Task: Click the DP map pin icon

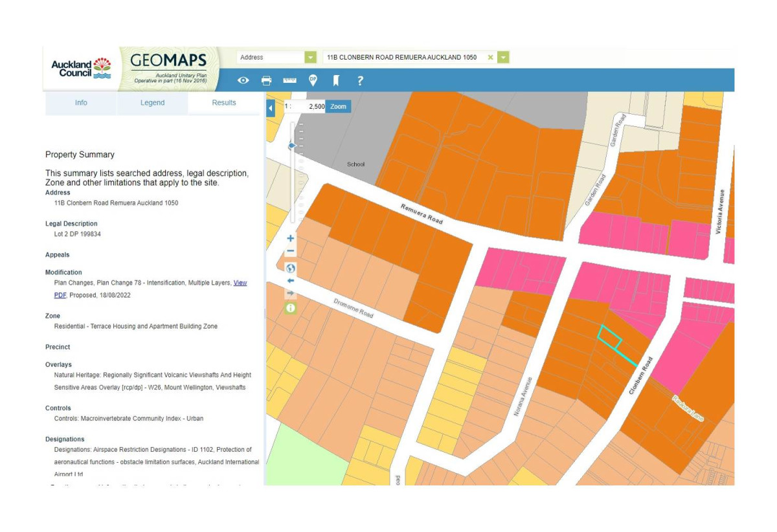Action: pos(313,80)
